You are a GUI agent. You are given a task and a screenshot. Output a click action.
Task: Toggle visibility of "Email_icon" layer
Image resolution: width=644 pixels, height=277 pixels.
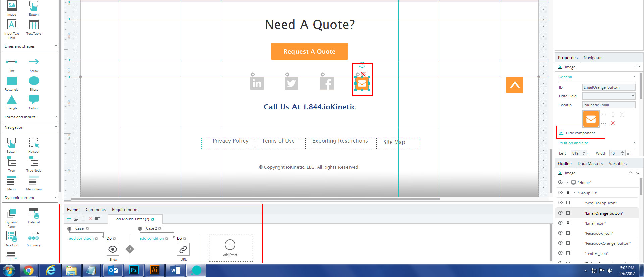[560, 223]
